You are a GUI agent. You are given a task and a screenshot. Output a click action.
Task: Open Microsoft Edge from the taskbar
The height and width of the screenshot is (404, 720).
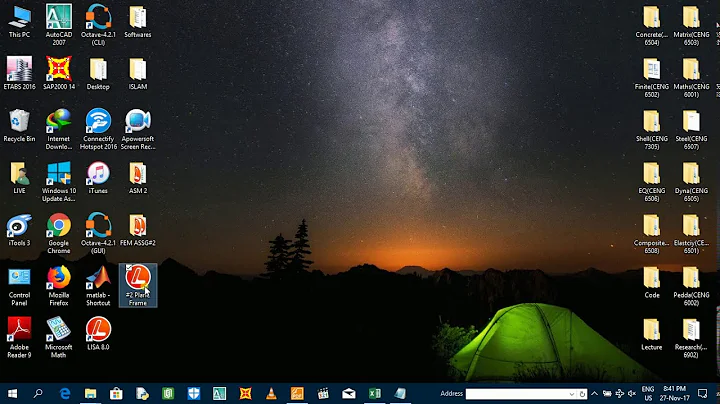click(x=65, y=393)
